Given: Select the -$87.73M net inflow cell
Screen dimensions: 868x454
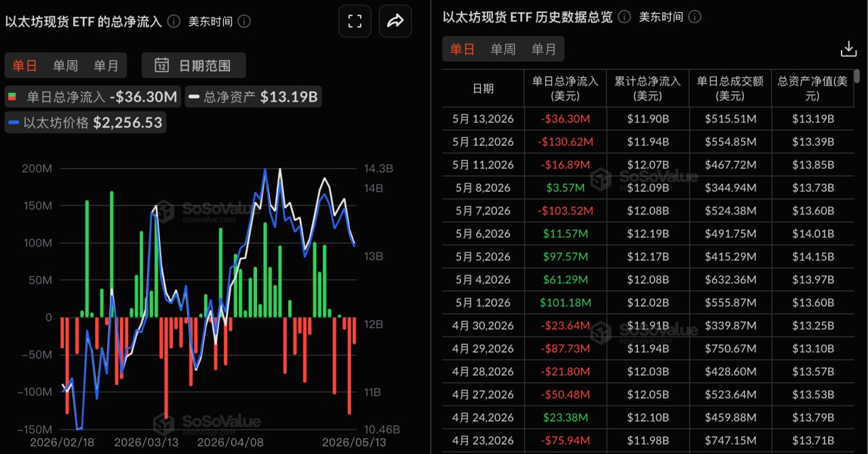Looking at the screenshot, I should 566,349.
